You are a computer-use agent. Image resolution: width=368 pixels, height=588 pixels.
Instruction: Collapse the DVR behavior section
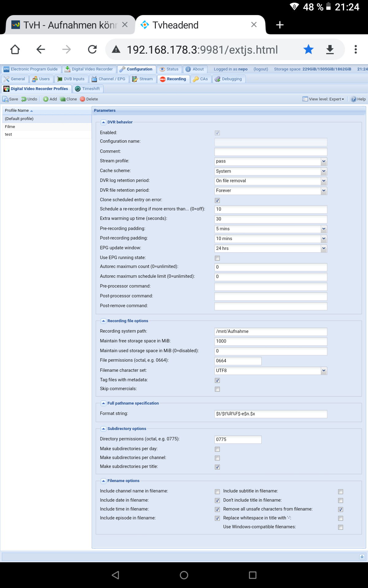pos(103,122)
